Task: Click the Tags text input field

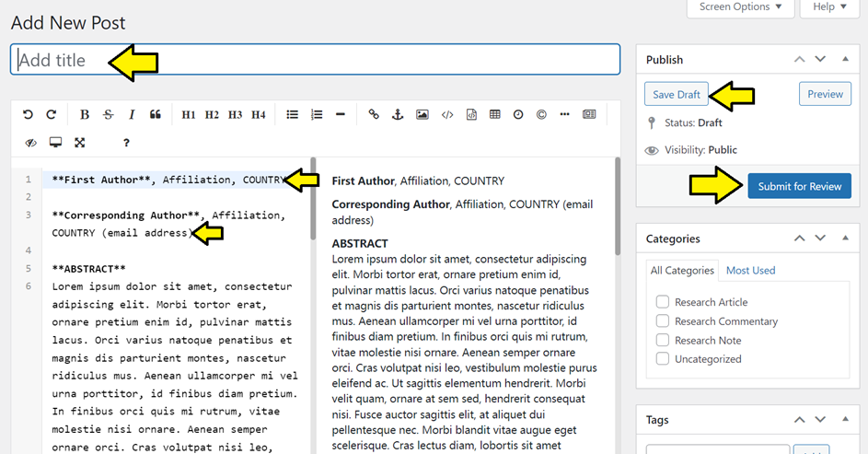Action: pos(717,449)
